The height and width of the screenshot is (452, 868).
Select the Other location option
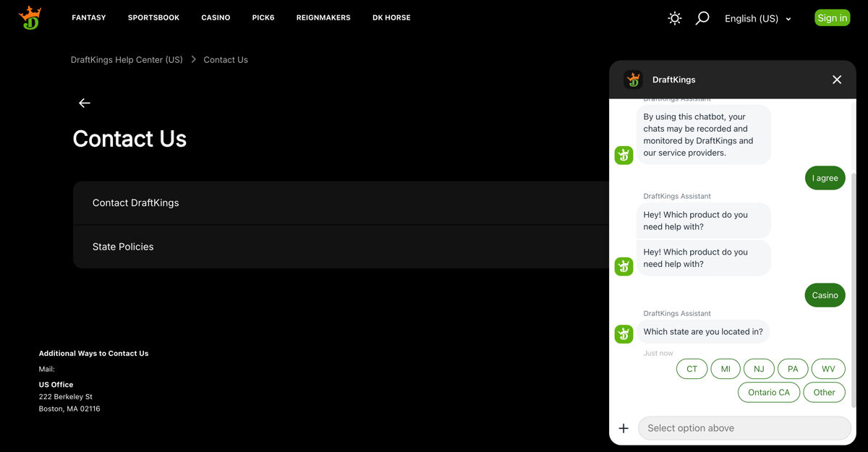point(825,392)
